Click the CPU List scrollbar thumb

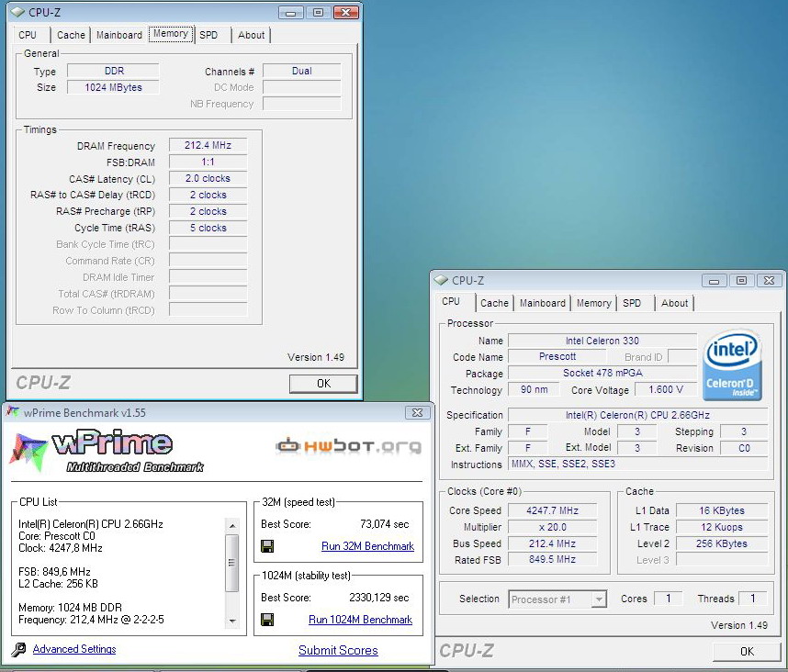(x=231, y=563)
